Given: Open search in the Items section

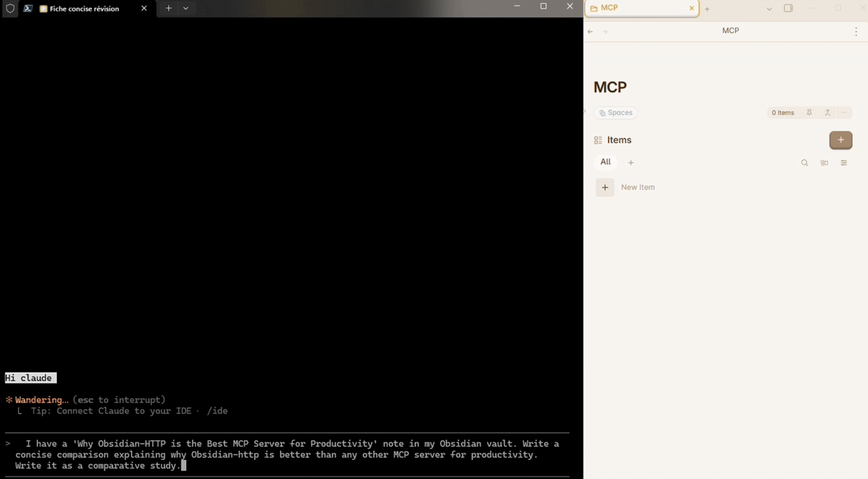Looking at the screenshot, I should (x=804, y=162).
